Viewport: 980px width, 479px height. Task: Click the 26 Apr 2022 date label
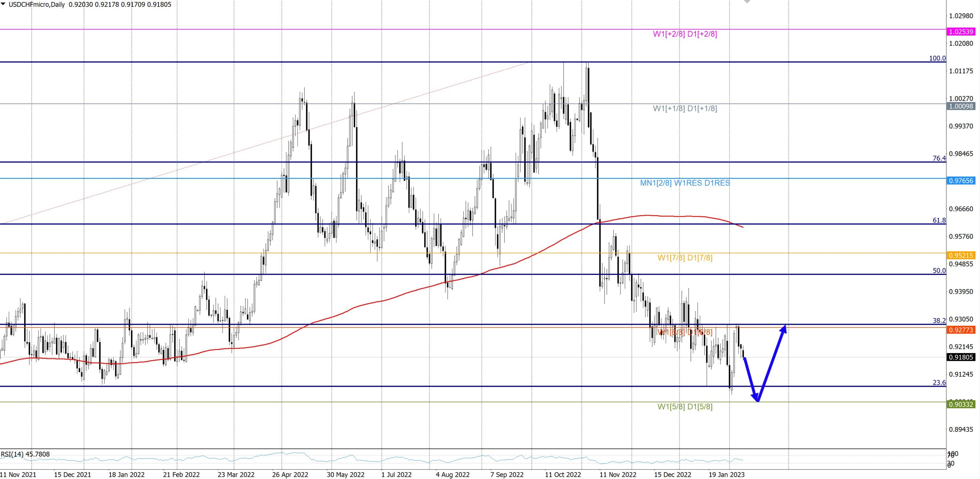click(290, 474)
